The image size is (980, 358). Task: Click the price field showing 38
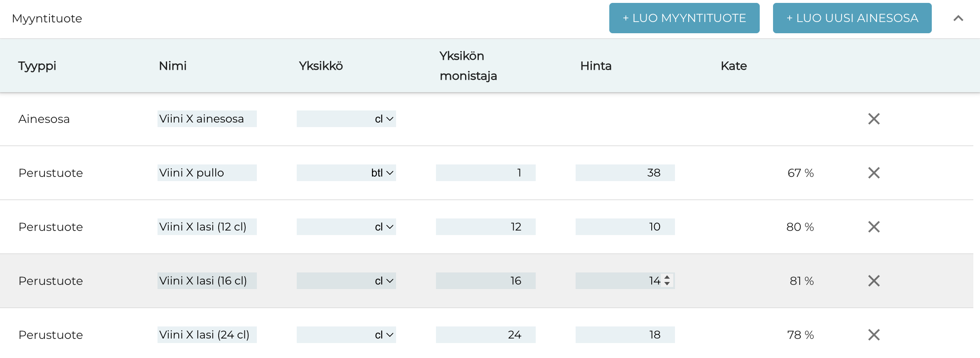(x=625, y=173)
